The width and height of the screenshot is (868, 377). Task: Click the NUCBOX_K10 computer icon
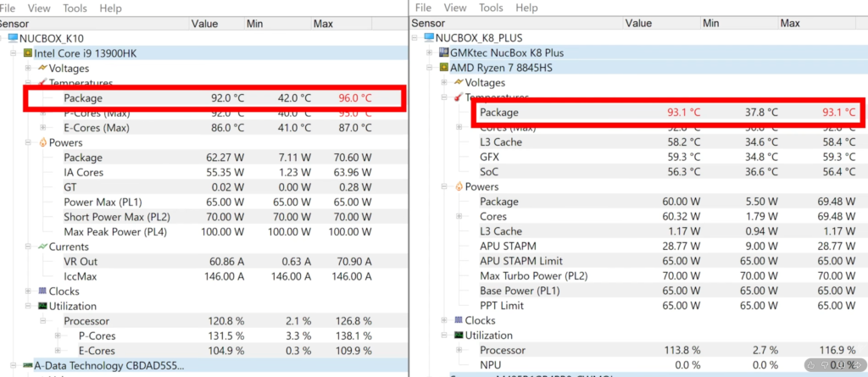pyautogui.click(x=11, y=38)
